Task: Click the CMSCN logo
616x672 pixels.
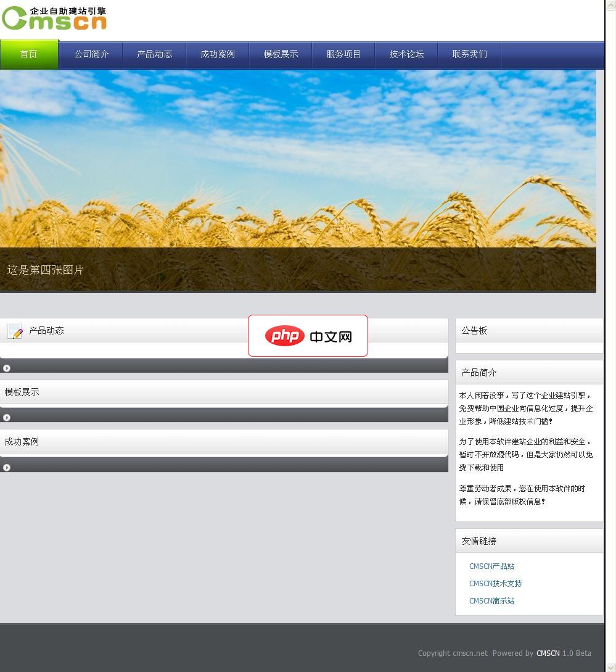Action: [x=54, y=19]
